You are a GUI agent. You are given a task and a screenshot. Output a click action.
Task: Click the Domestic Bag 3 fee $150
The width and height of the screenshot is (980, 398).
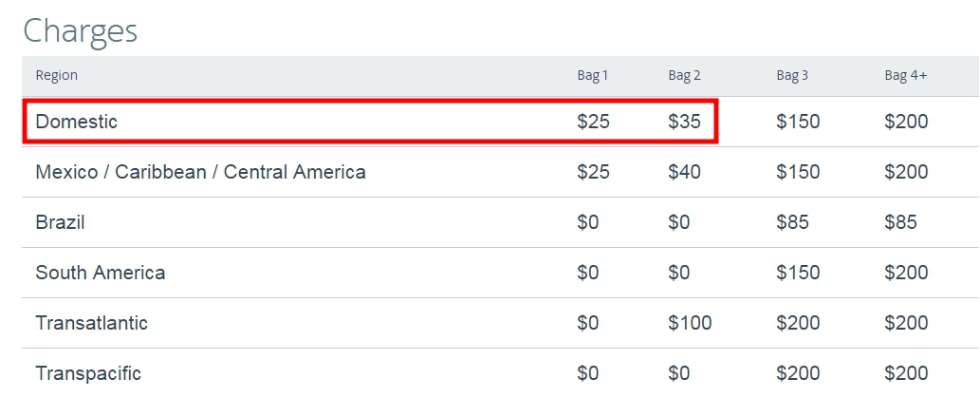click(x=798, y=122)
